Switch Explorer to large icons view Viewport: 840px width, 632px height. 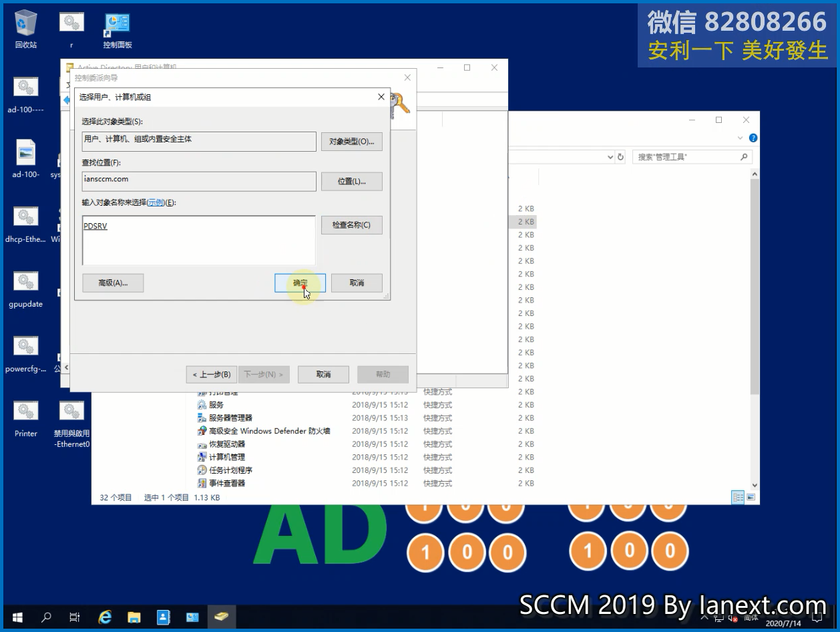coord(751,497)
